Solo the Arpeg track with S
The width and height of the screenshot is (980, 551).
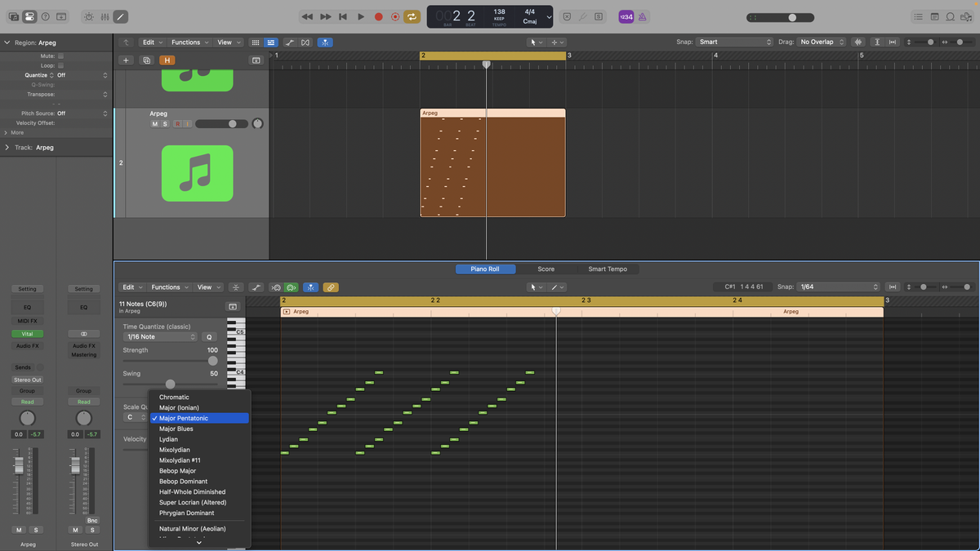click(165, 124)
